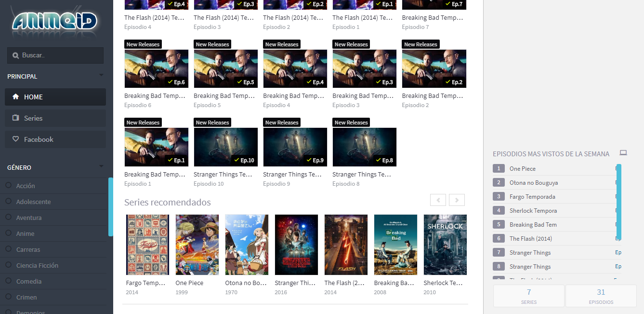The width and height of the screenshot is (644, 314).
Task: Open The Flash Episodio 2 title link
Action: tap(294, 18)
